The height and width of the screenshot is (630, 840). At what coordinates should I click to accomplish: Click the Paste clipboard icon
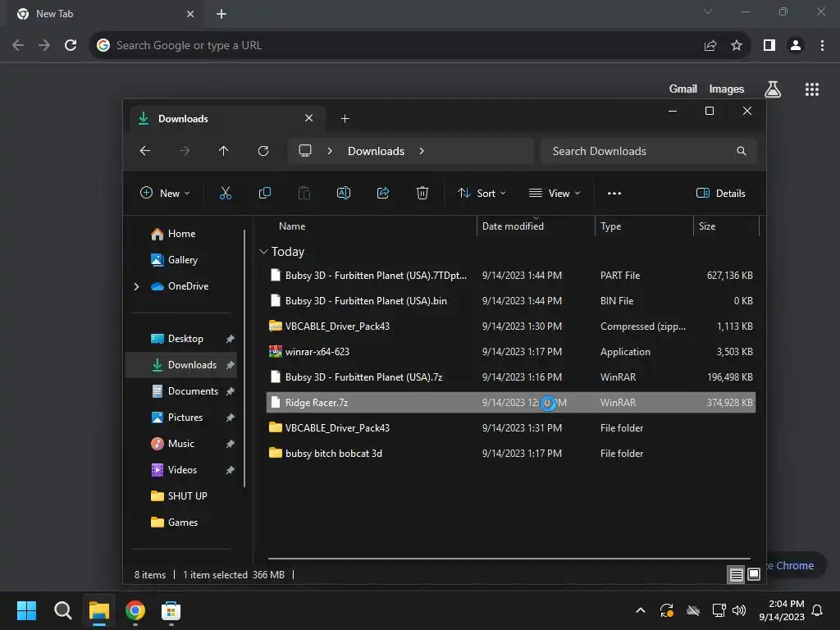click(304, 194)
